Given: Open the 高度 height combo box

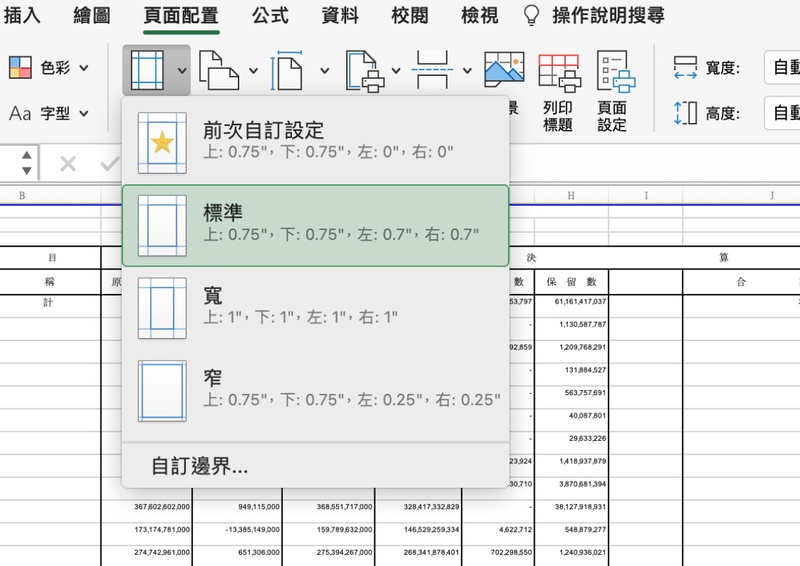Looking at the screenshot, I should click(x=782, y=113).
